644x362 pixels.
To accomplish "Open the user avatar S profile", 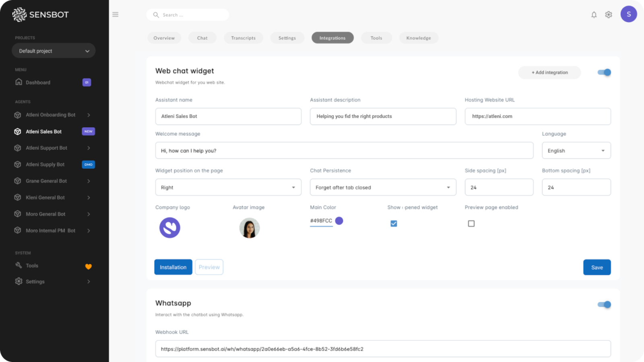I will click(629, 14).
